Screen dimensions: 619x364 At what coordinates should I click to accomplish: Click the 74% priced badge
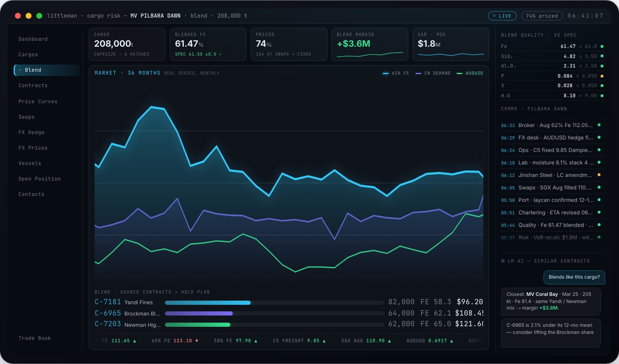[542, 16]
